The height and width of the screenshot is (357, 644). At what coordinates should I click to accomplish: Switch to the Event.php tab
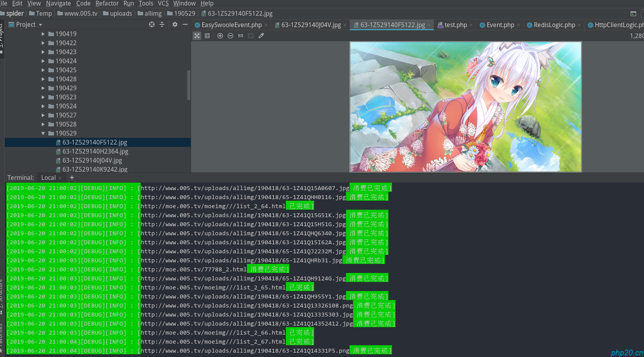click(497, 25)
